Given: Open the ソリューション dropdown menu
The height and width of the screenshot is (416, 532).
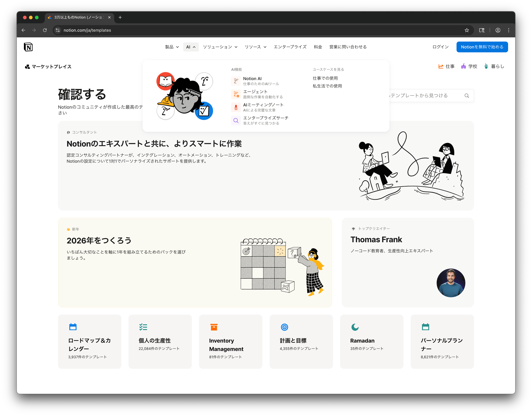Looking at the screenshot, I should coord(220,47).
